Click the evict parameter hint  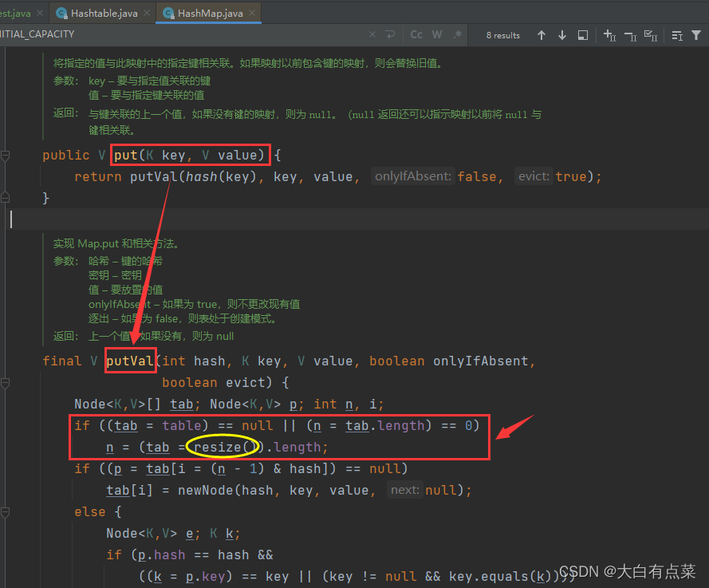pos(534,176)
